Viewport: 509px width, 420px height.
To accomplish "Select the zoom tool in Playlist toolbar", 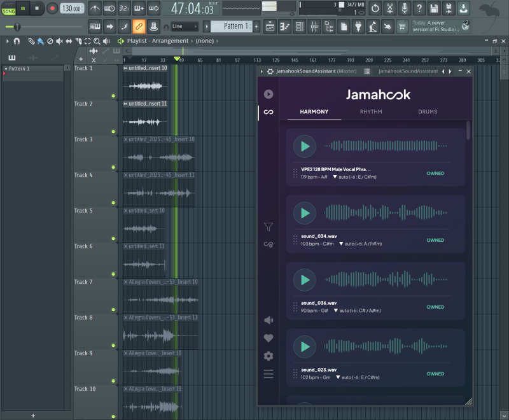I will (97, 41).
